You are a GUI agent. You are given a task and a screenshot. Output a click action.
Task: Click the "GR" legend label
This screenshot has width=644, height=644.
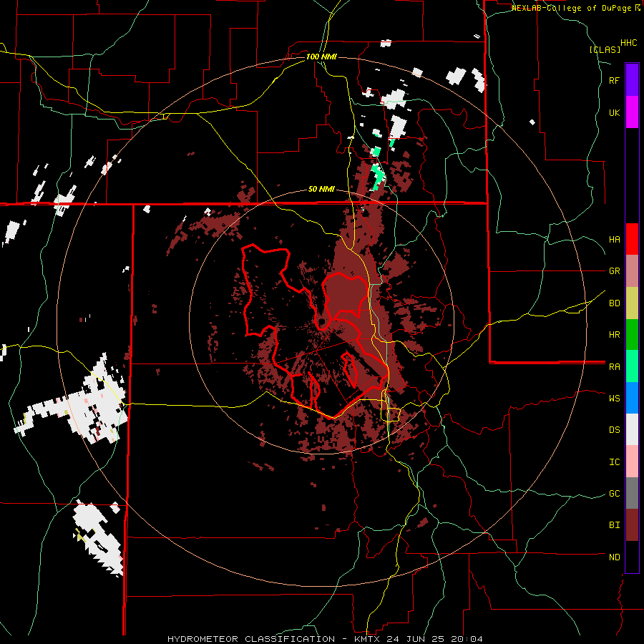click(614, 271)
